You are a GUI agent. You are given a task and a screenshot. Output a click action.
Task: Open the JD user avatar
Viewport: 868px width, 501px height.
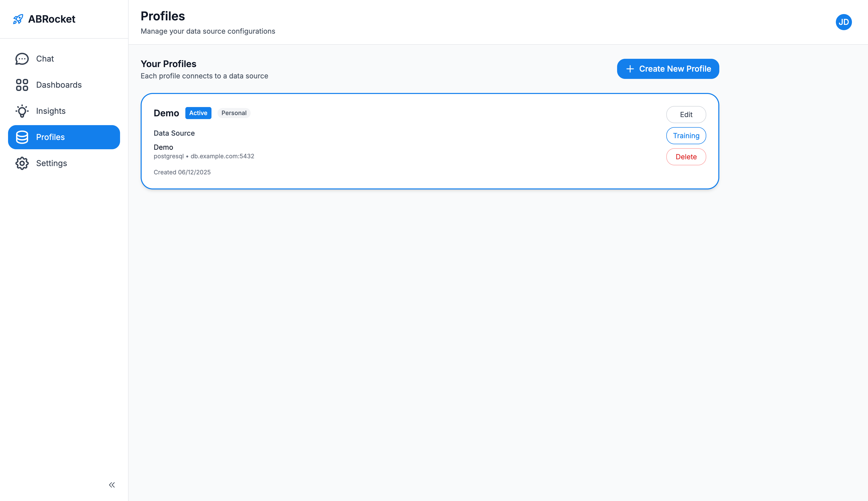click(x=844, y=22)
